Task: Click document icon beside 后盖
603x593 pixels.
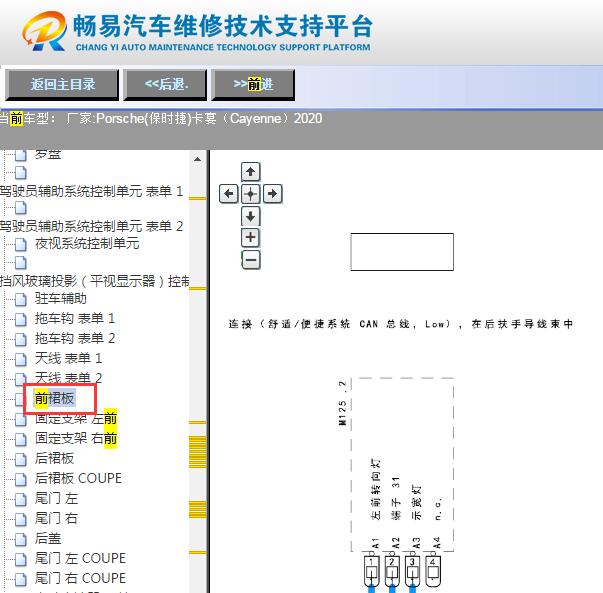Action: point(20,539)
